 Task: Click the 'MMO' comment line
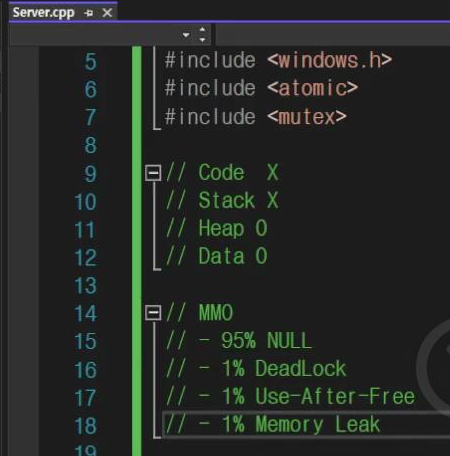199,313
